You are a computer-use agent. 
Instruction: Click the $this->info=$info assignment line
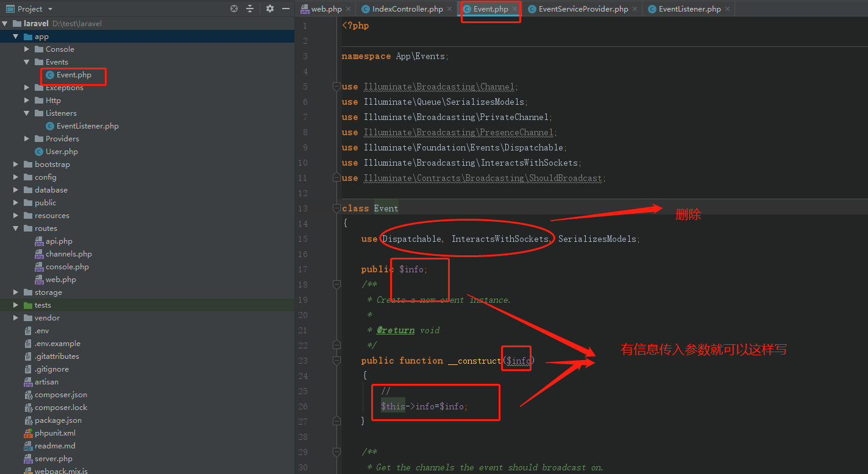424,406
